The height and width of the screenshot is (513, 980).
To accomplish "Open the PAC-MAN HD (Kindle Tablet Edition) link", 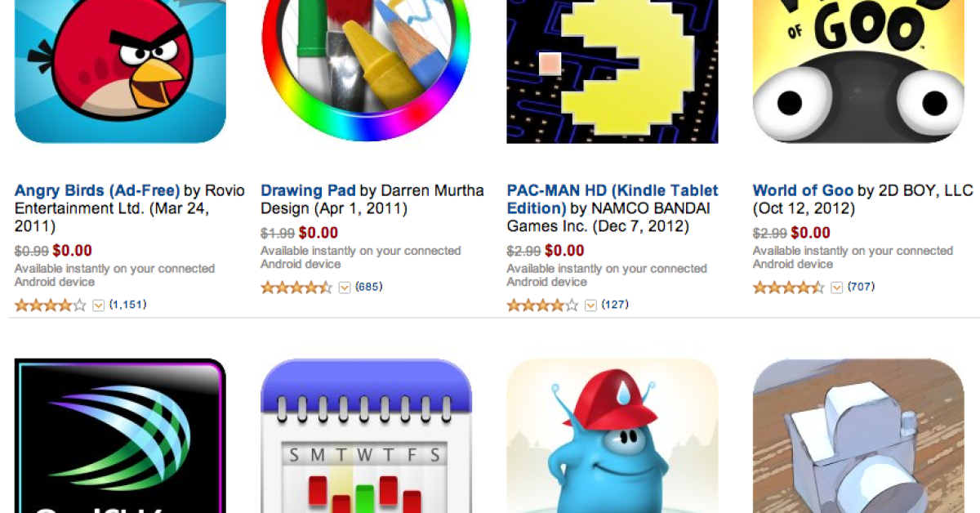I will 612,199.
